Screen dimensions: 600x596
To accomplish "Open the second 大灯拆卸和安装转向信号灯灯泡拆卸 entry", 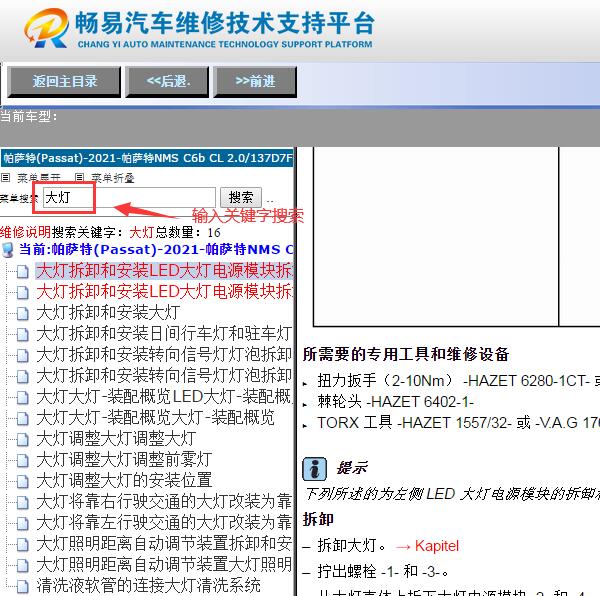I will click(x=164, y=376).
